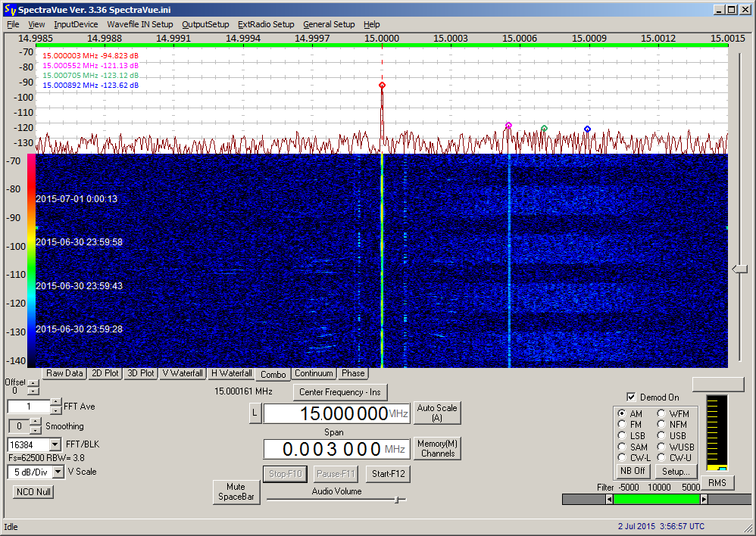This screenshot has width=756, height=536.
Task: Click the RMS meter button
Action: pyautogui.click(x=717, y=482)
